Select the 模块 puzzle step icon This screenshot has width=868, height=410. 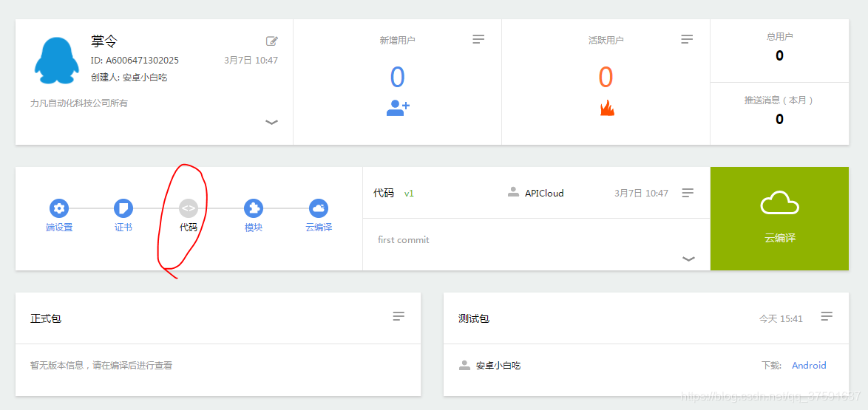point(254,208)
